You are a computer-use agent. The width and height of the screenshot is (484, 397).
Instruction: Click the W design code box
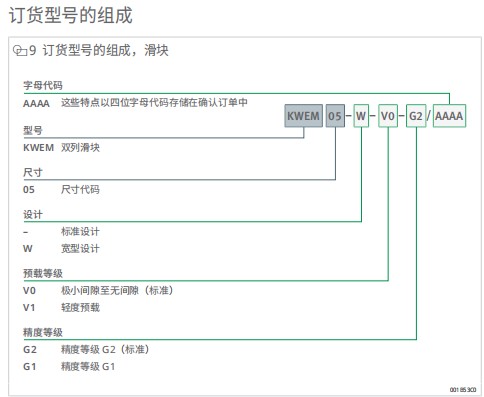pyautogui.click(x=361, y=116)
